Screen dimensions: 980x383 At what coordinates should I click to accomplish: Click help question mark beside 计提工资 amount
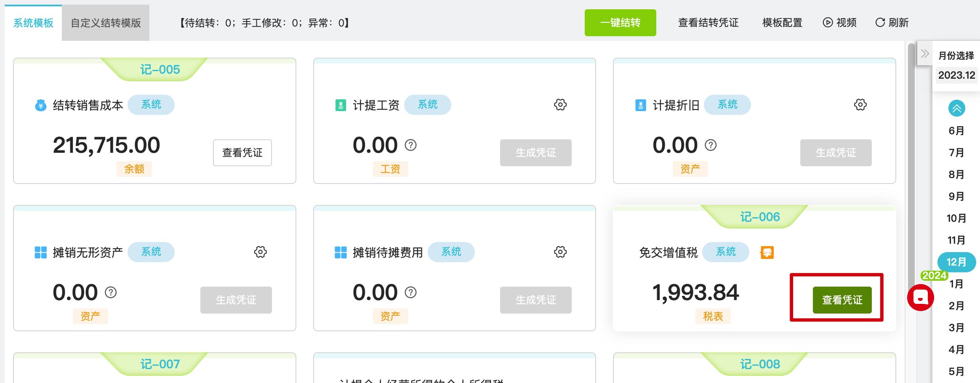pyautogui.click(x=410, y=145)
